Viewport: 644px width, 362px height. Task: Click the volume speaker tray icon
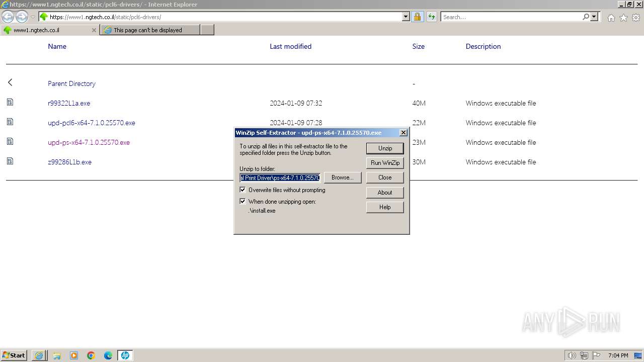point(572,355)
